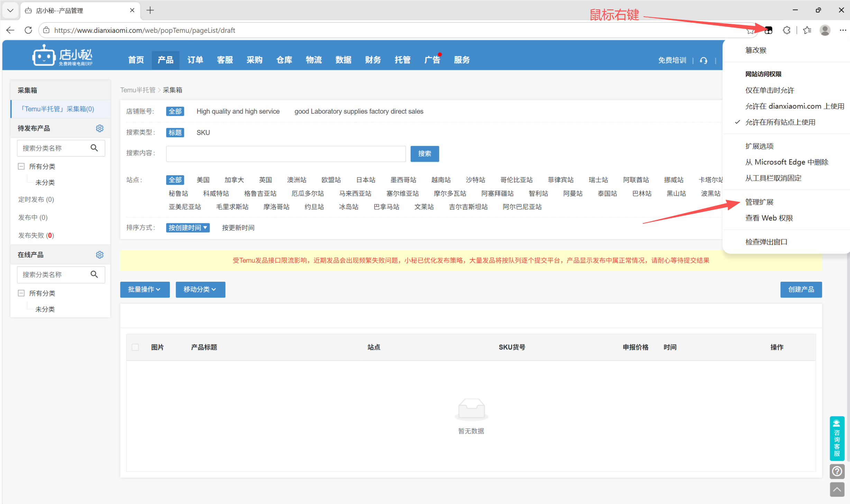Open settings gear beside 在线产品
The image size is (850, 504).
100,255
